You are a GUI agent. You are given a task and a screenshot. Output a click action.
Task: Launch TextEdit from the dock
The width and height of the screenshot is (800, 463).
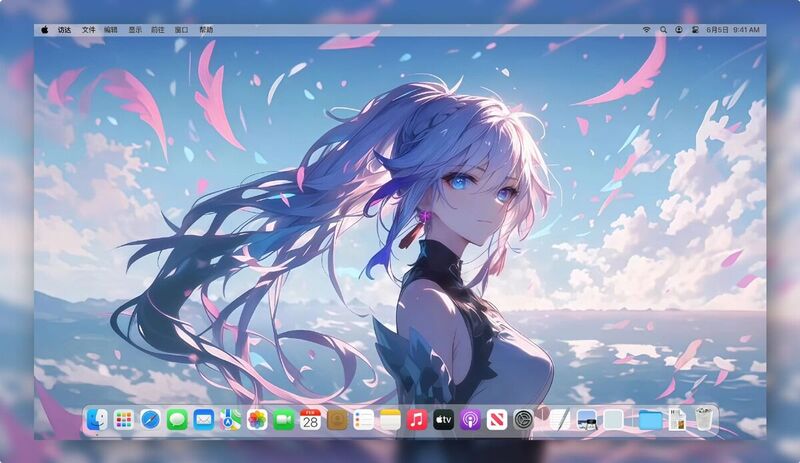click(x=559, y=420)
